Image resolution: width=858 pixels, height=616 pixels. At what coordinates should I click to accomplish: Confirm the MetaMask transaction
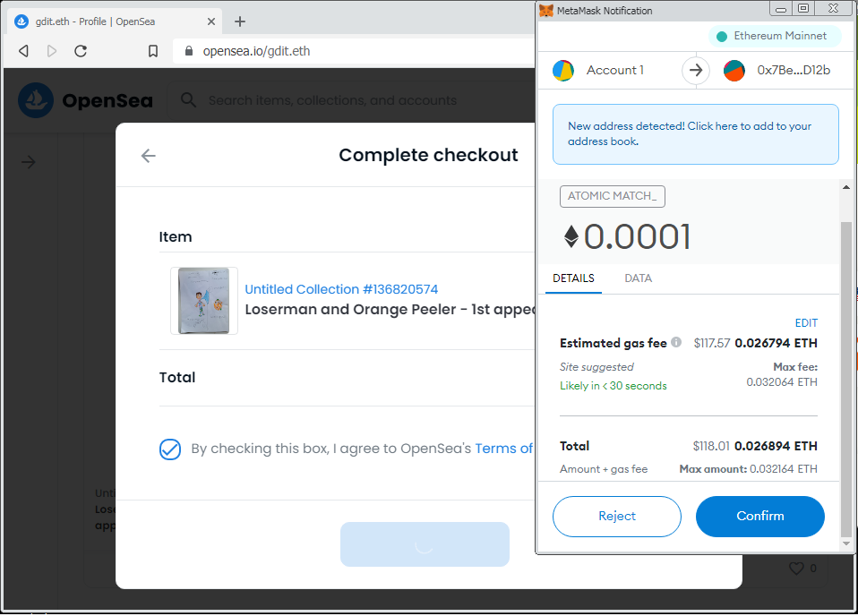coord(760,517)
